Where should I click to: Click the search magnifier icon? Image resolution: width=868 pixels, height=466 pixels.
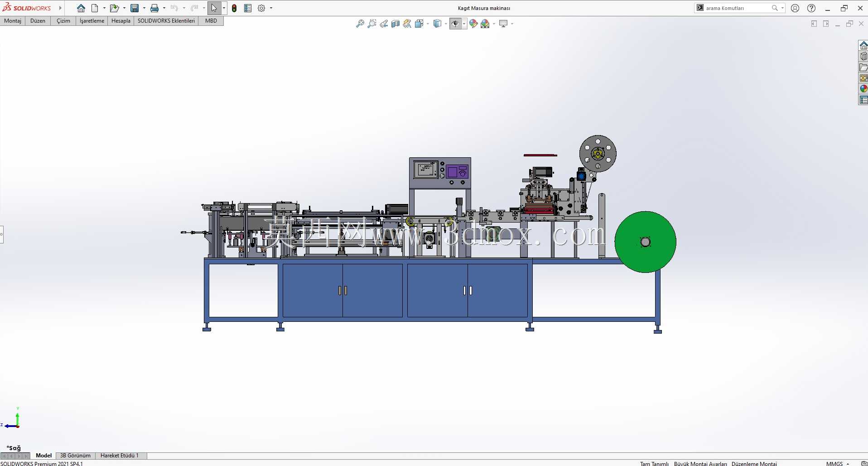(775, 8)
